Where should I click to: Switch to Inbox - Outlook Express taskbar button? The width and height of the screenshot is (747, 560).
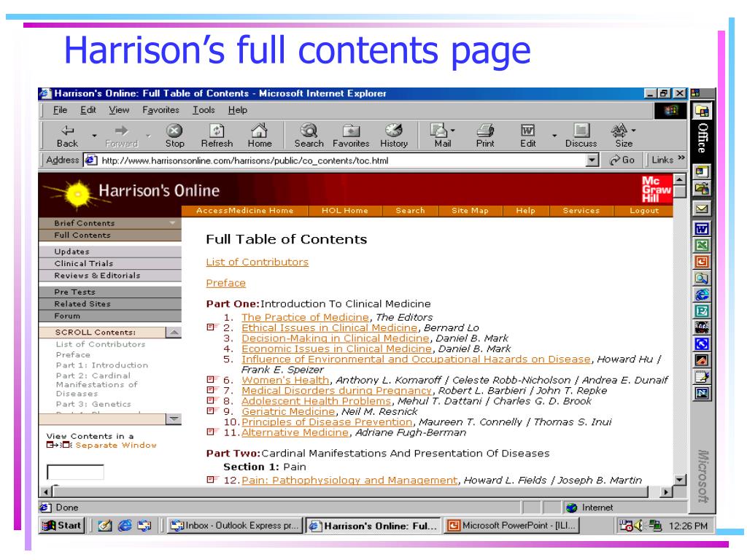(235, 526)
